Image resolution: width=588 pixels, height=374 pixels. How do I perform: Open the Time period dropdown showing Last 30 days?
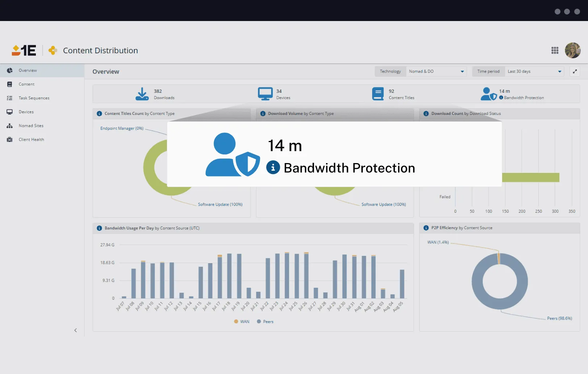534,71
